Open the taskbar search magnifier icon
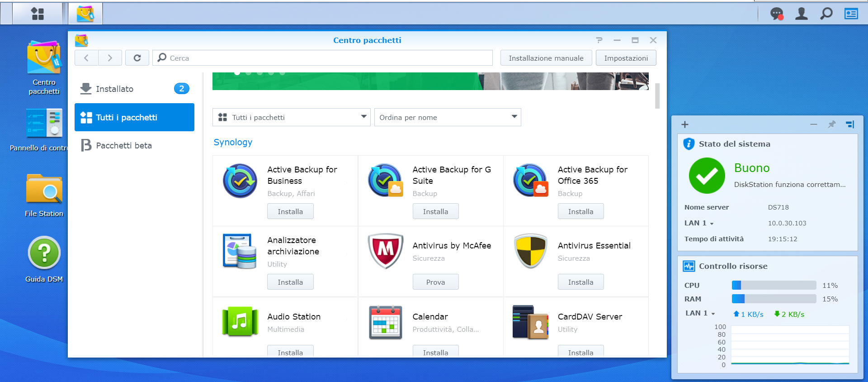868x382 pixels. pos(826,14)
